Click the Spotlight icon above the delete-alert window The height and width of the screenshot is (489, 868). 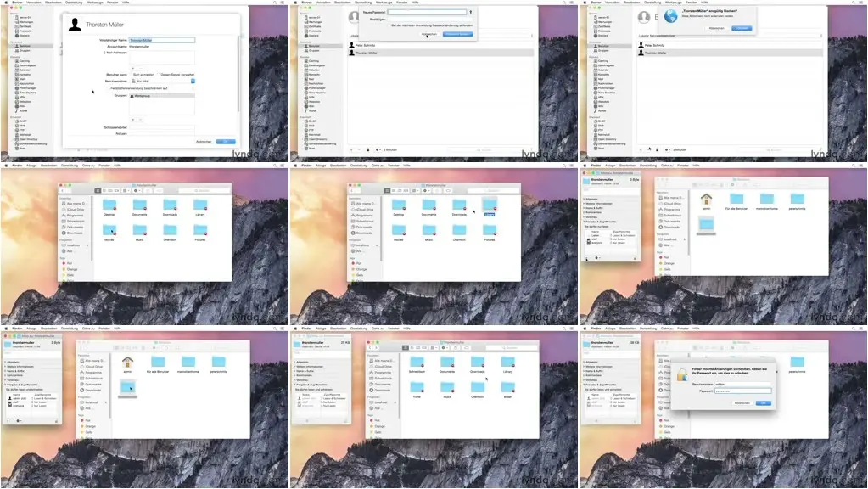[x=854, y=3]
